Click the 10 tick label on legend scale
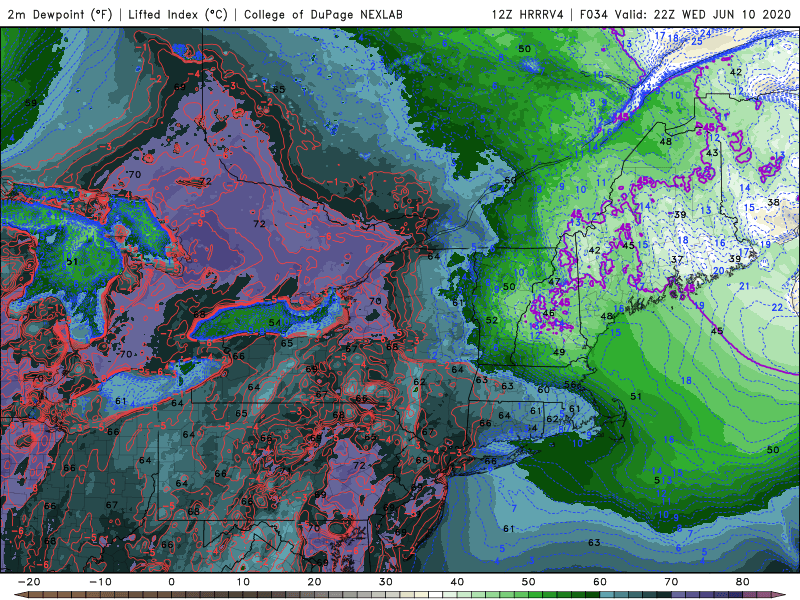The height and width of the screenshot is (600, 800). 243,582
